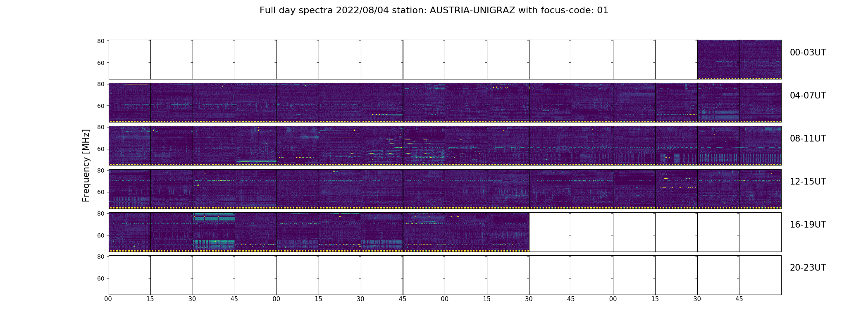Open the 09:30 spectrogram with yellow bursts, 08-11UT row
The height and width of the screenshot is (331, 868).
(382, 146)
